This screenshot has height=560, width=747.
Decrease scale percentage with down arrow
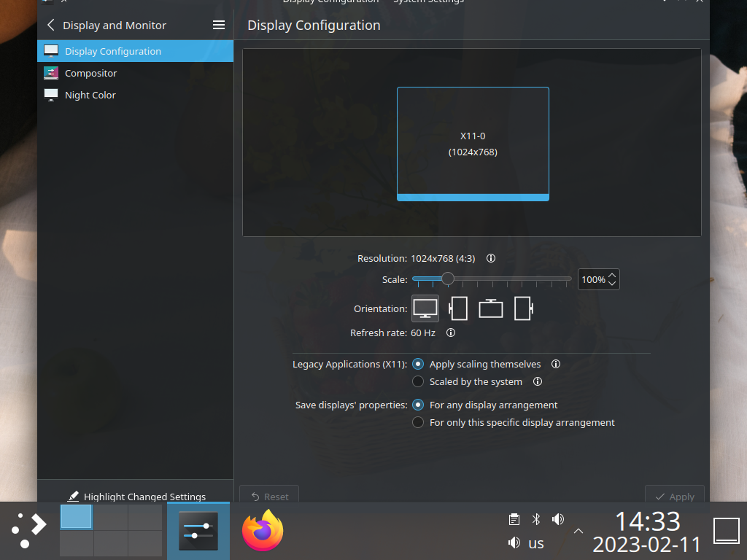pyautogui.click(x=612, y=284)
